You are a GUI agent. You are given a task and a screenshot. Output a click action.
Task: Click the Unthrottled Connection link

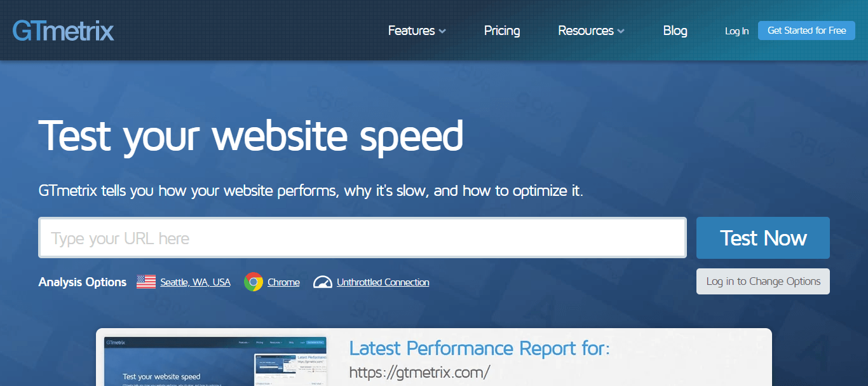click(383, 282)
